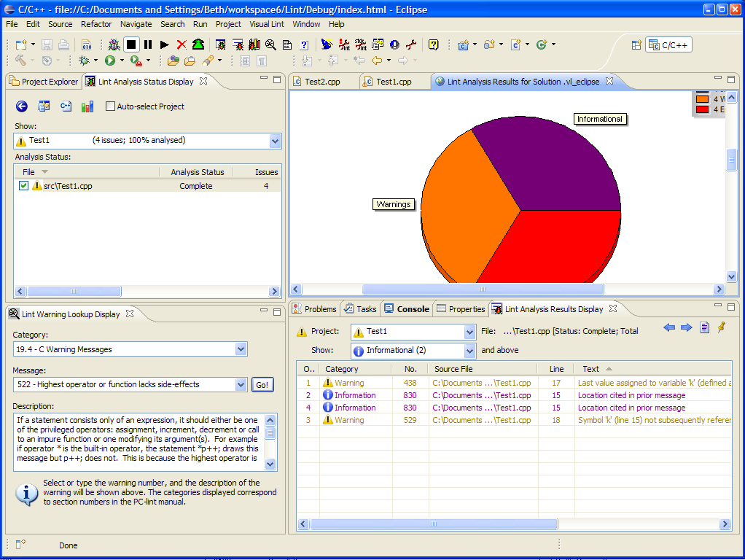Uncheck the src\Test1.cpp file checkbox
The height and width of the screenshot is (560, 745).
[24, 186]
